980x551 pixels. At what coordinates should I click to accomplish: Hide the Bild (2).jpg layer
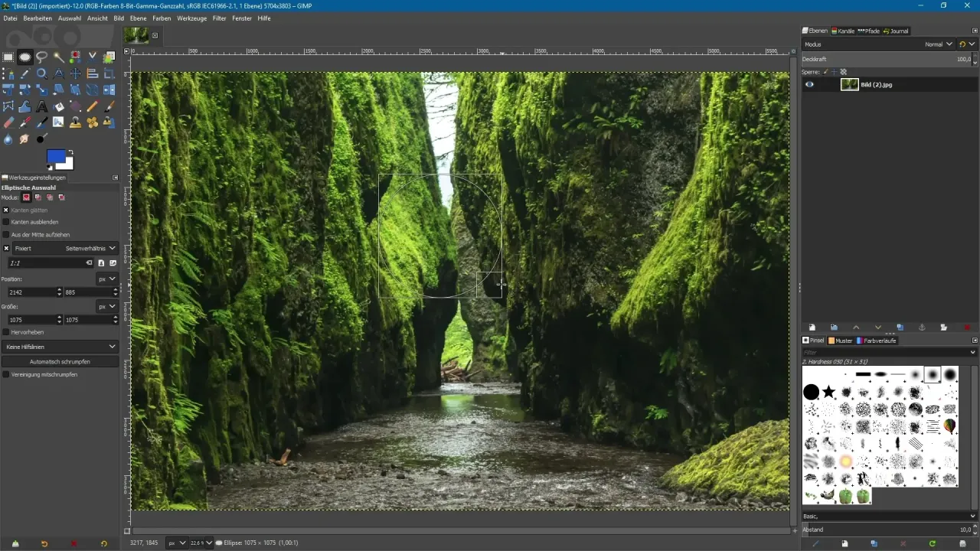click(809, 85)
